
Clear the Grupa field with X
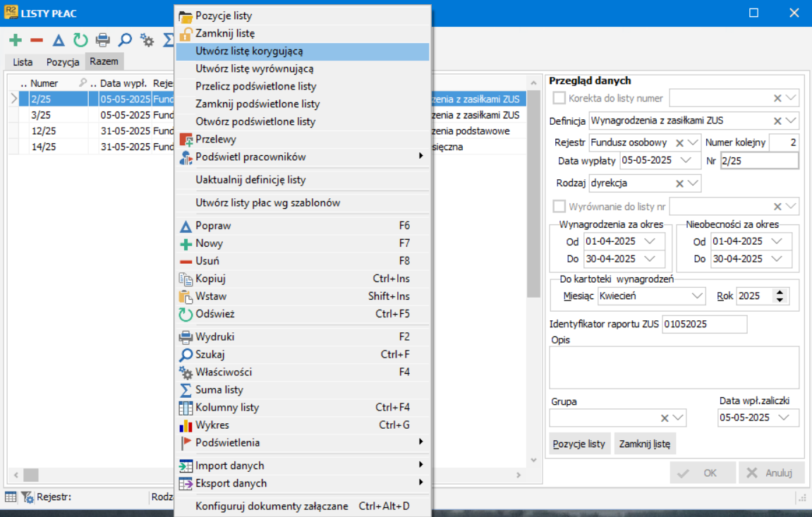(x=665, y=418)
